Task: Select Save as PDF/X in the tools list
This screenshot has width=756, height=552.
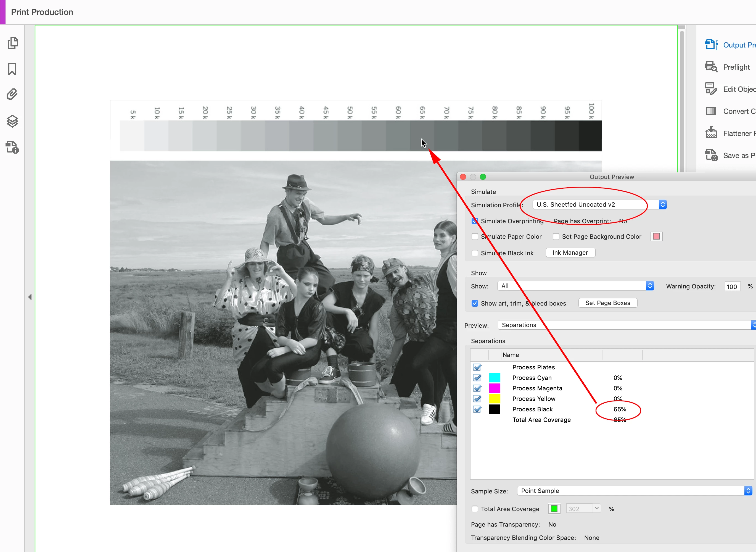Action: point(739,155)
